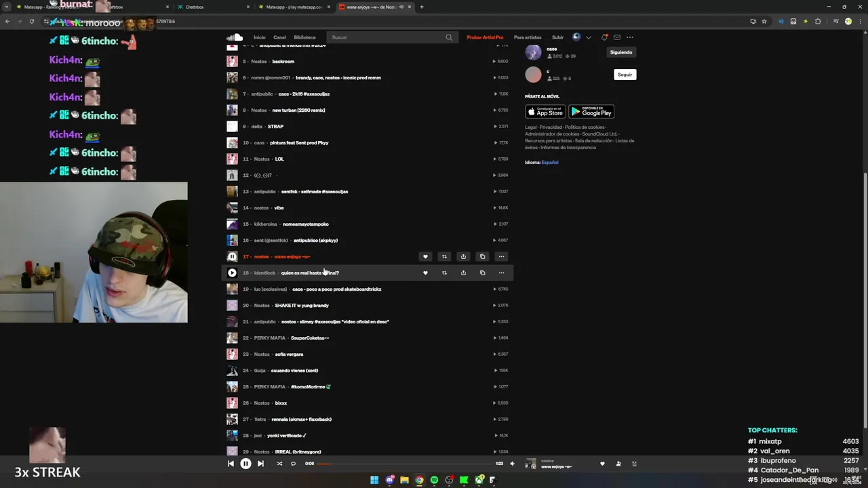This screenshot has height=488, width=868.
Task: Open File Explorer from the taskbar
Action: [404, 480]
